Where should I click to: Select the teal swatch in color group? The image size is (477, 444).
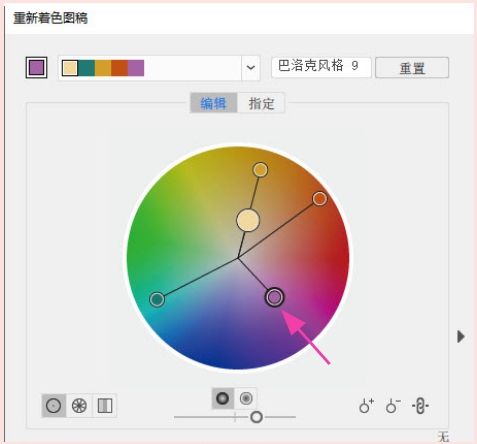coord(86,68)
